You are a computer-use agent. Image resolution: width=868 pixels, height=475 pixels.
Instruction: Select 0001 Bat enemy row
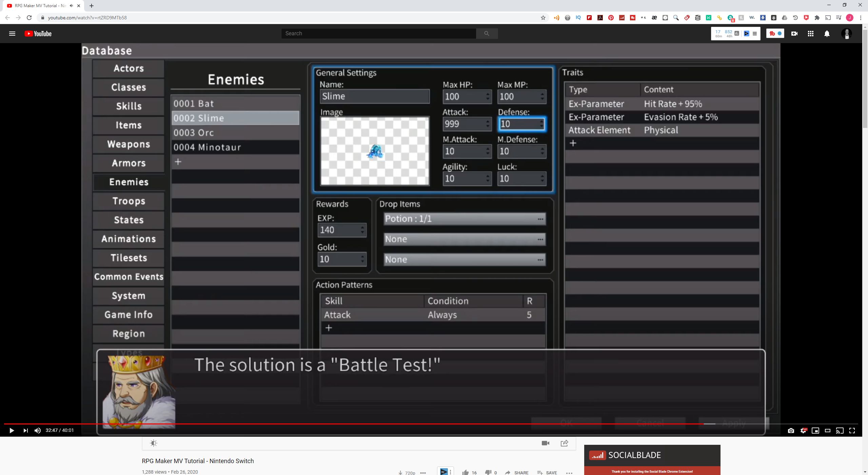click(x=235, y=103)
